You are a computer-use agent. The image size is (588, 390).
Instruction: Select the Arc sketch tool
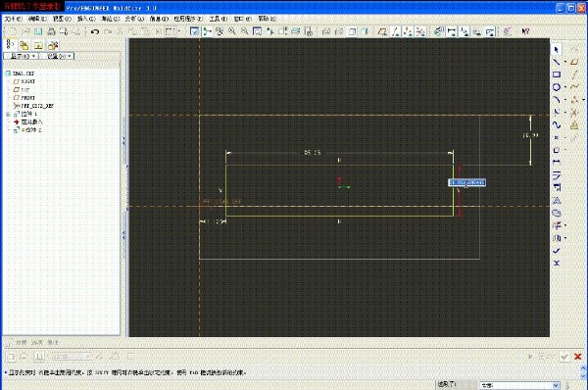pyautogui.click(x=557, y=100)
